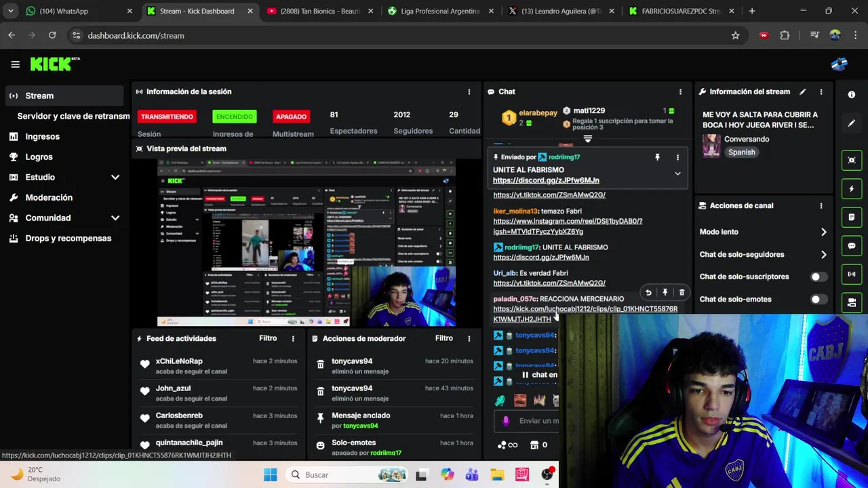Enable Chat de solo-emotes switch
Image resolution: width=868 pixels, height=488 pixels.
click(x=818, y=299)
